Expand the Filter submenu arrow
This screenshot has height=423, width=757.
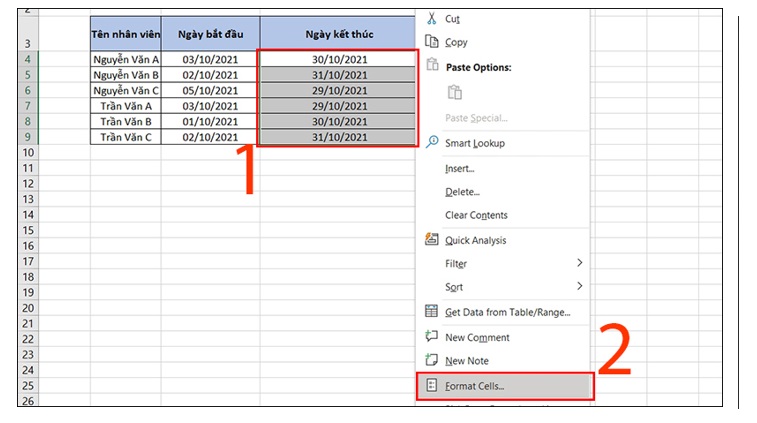[x=579, y=264]
